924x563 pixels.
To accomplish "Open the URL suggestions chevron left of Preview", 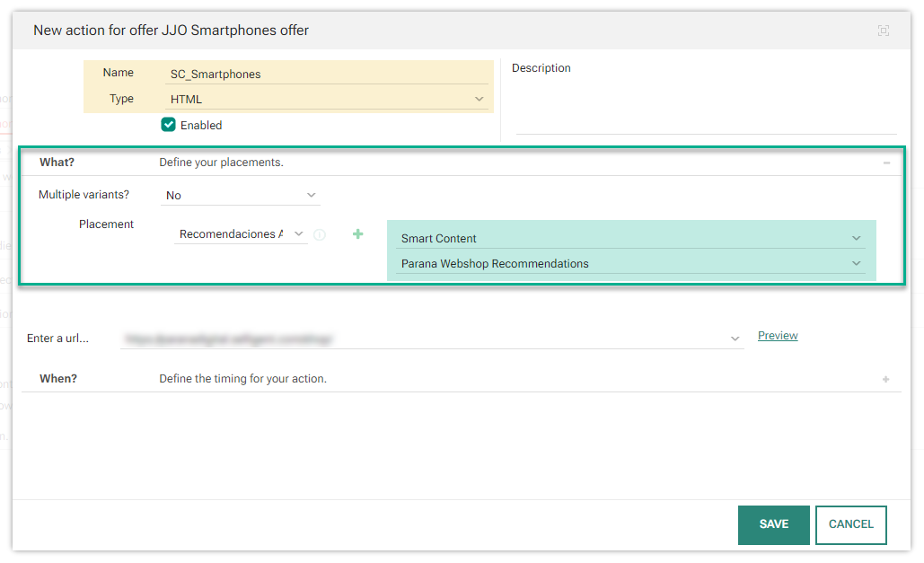I will coord(735,339).
